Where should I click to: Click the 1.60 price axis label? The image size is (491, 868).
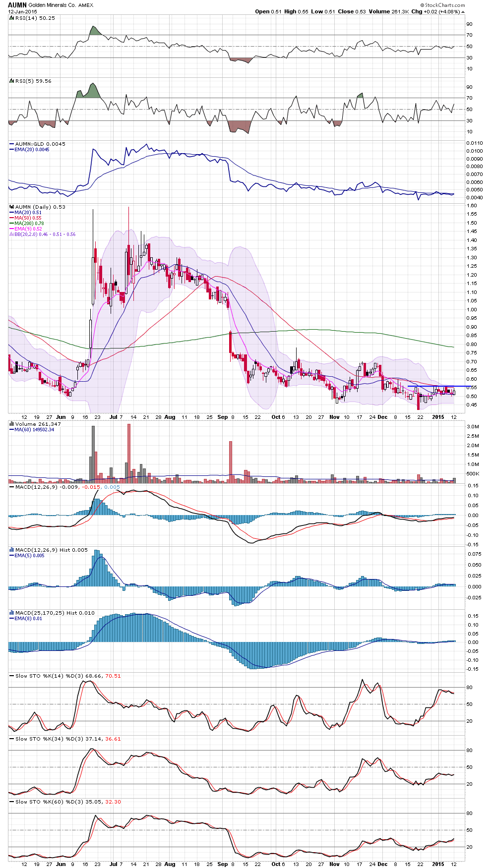[472, 205]
